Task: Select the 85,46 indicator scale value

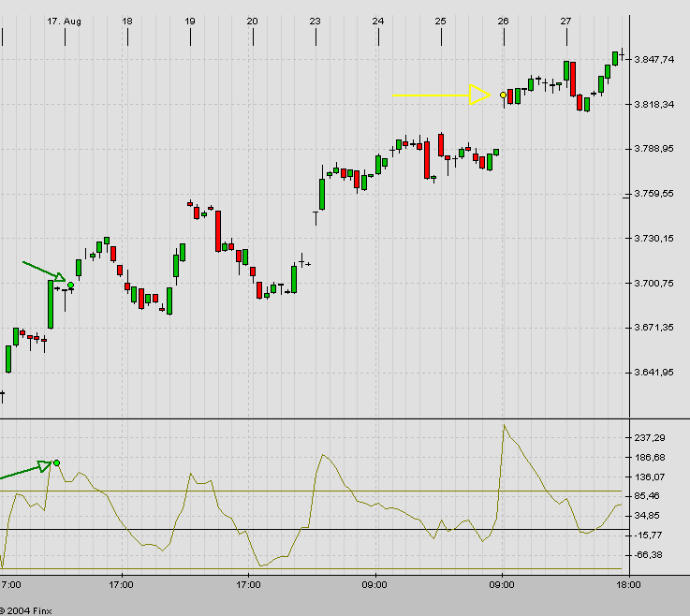Action: click(647, 496)
